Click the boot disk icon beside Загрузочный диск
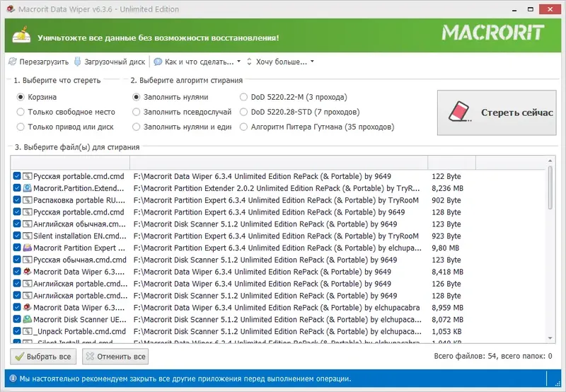The image size is (566, 392). [x=78, y=62]
